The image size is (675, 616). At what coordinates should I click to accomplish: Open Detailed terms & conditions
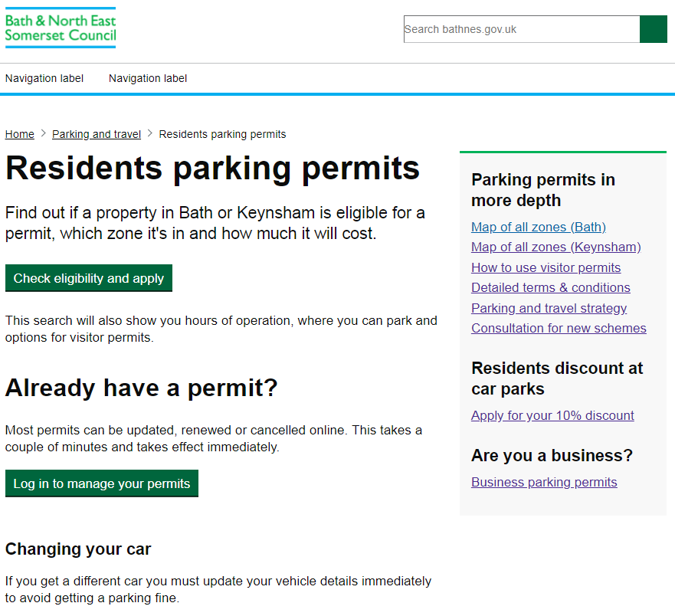pos(550,287)
